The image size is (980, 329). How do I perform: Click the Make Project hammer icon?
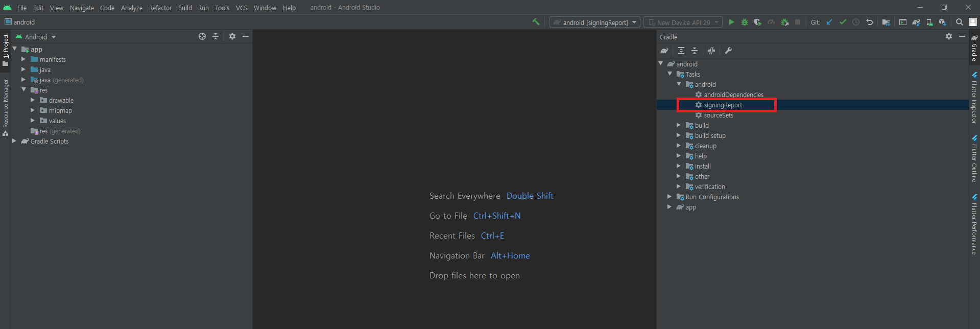pos(536,22)
